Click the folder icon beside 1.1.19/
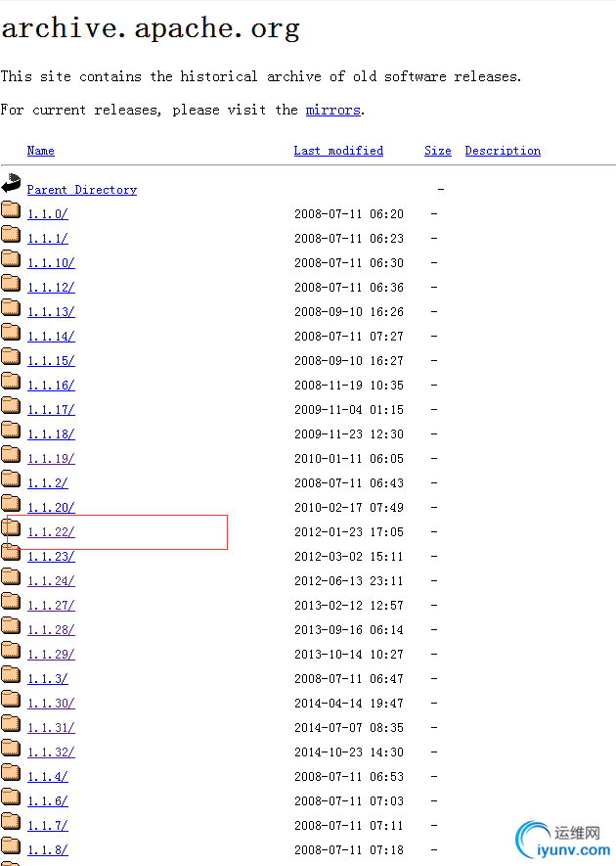Image resolution: width=616 pixels, height=866 pixels. point(11,455)
